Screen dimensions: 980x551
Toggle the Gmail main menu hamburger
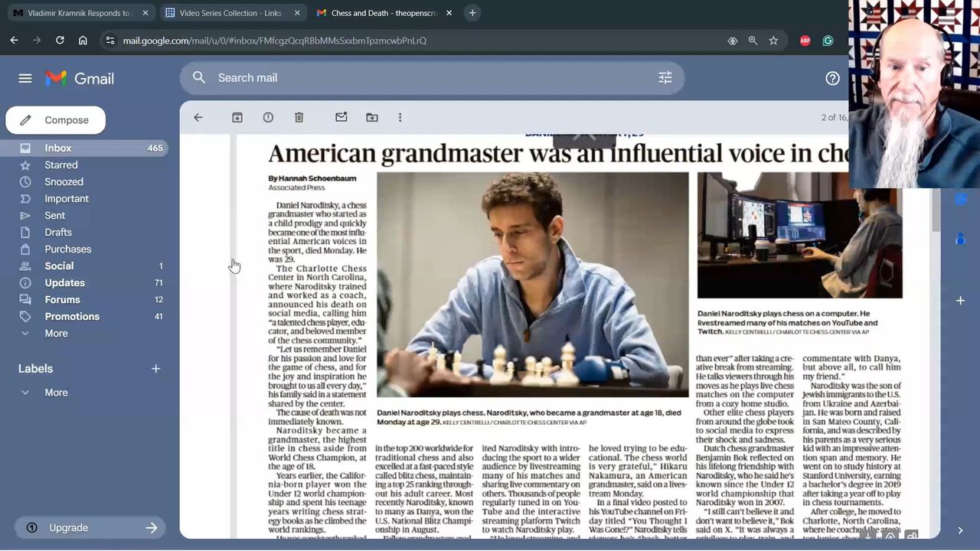25,78
